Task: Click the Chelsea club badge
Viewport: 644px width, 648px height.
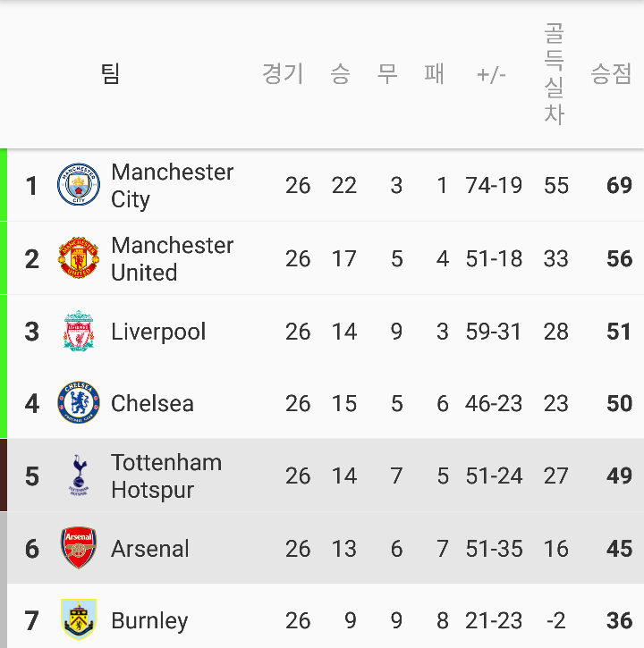Action: click(79, 403)
